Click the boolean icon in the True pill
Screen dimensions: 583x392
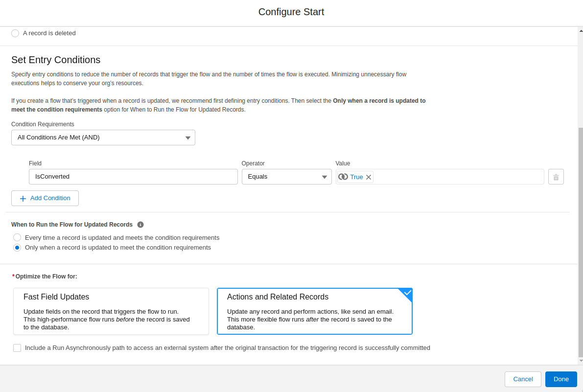(x=343, y=177)
